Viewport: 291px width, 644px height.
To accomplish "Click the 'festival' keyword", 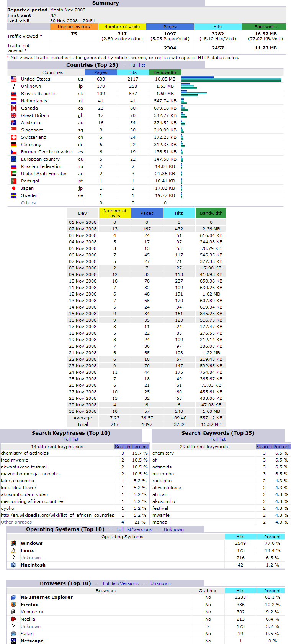I will (x=160, y=508).
